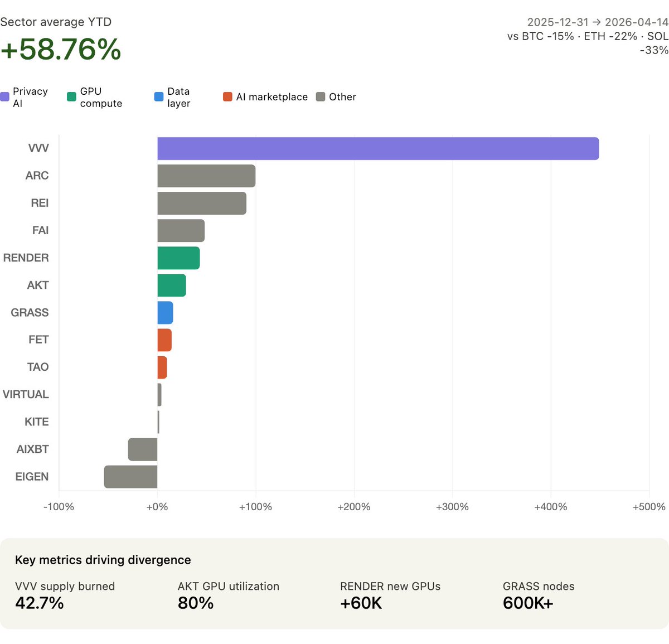The width and height of the screenshot is (669, 644).
Task: Select the FAI bar
Action: tap(181, 231)
